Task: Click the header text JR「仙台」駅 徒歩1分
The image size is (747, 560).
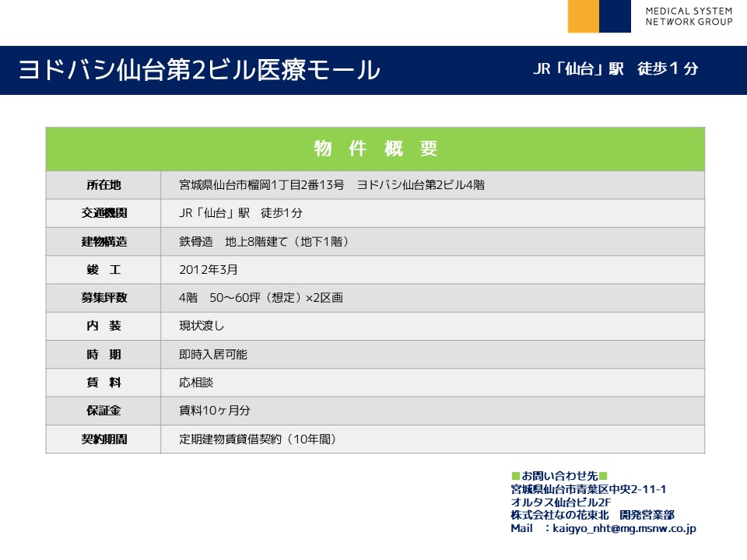Action: 615,68
